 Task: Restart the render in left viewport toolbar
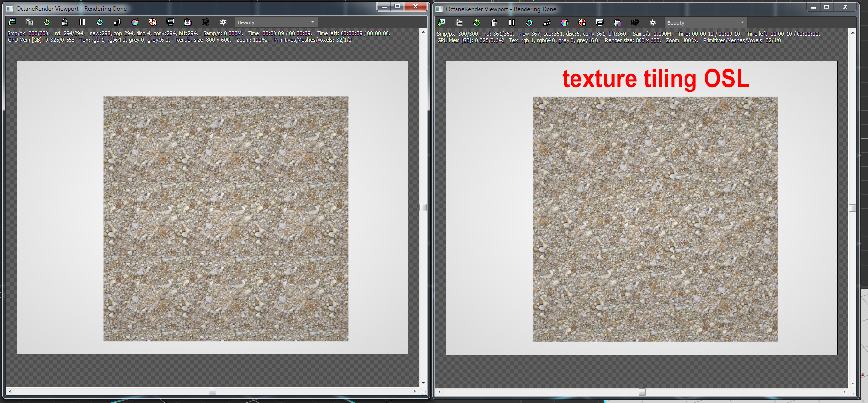coord(100,22)
